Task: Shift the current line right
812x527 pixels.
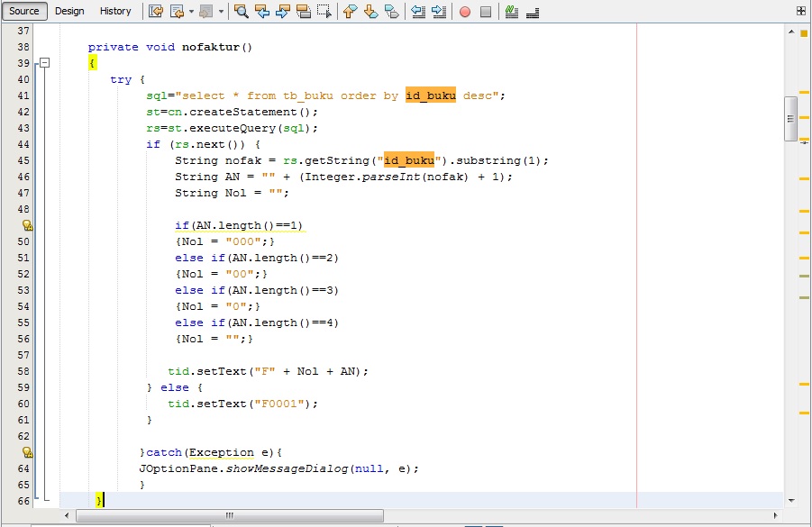Action: point(440,11)
